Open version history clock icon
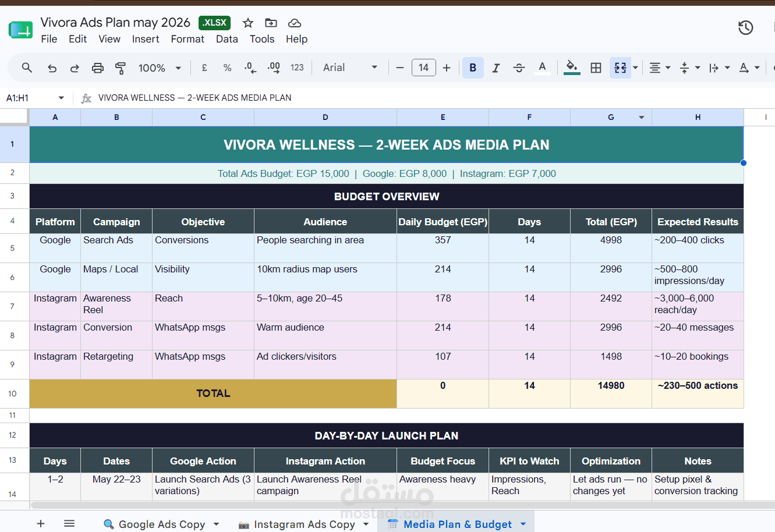 (745, 27)
